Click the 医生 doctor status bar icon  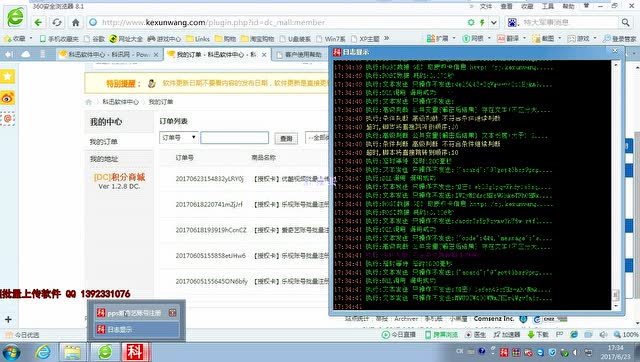[x=476, y=335]
